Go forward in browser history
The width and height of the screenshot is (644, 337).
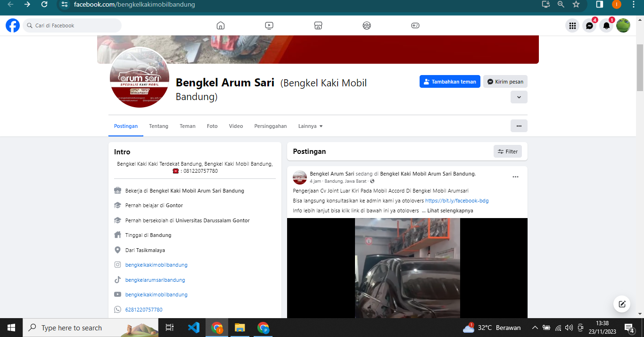[27, 4]
